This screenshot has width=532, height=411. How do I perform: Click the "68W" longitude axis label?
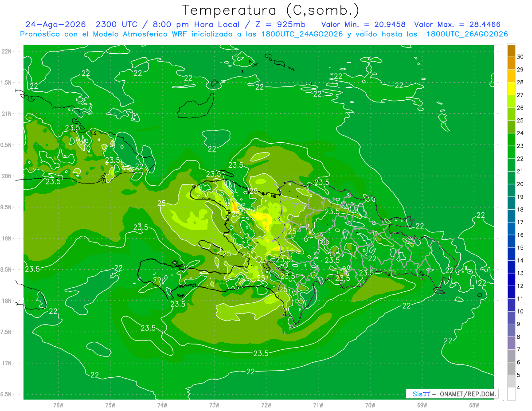pyautogui.click(x=474, y=405)
